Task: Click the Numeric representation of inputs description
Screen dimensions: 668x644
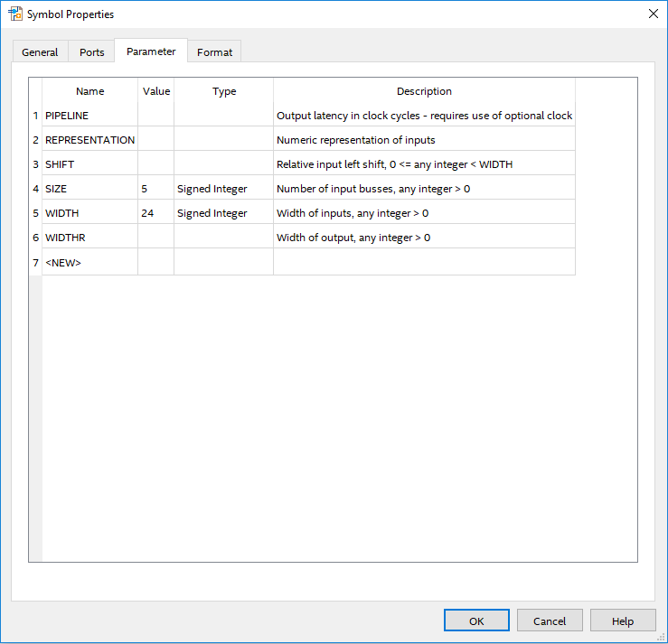Action: click(424, 140)
